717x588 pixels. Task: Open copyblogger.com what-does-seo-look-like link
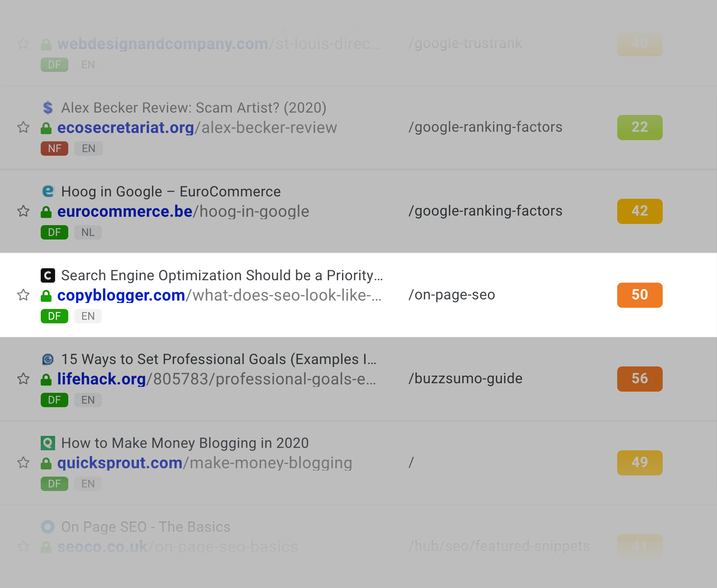click(x=219, y=295)
